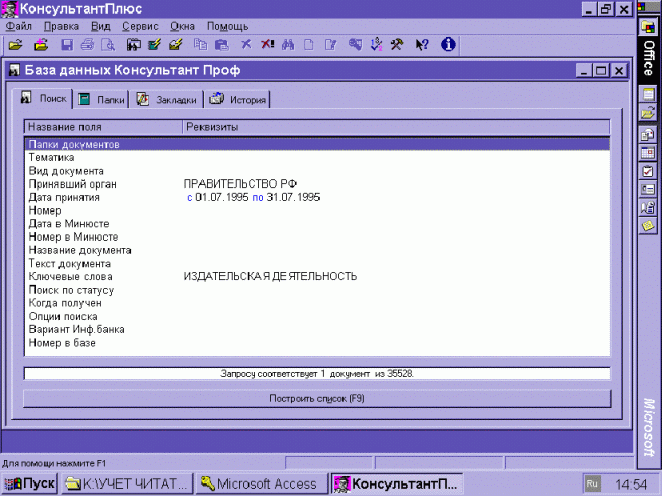Click the red X with exclamation icon
The height and width of the screenshot is (496, 662).
(267, 44)
